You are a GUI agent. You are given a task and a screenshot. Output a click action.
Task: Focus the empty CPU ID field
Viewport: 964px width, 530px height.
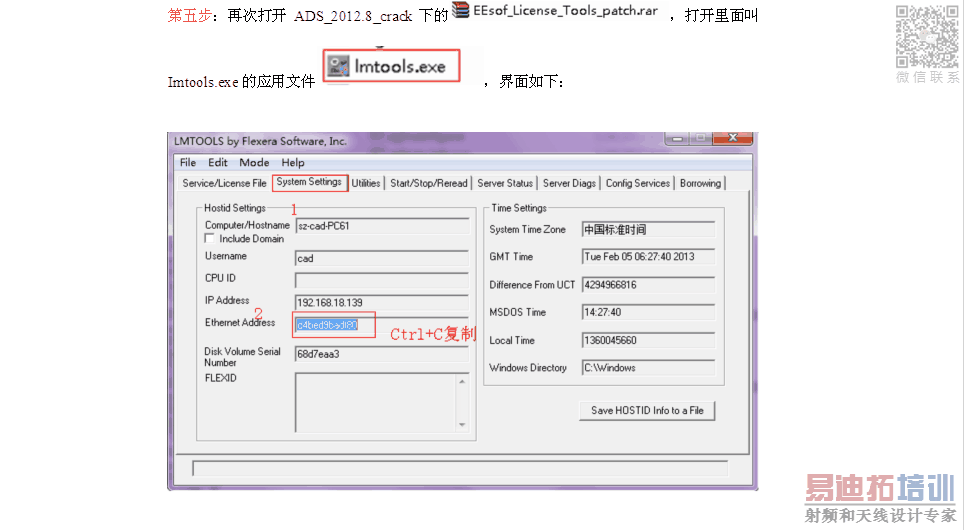(x=382, y=280)
